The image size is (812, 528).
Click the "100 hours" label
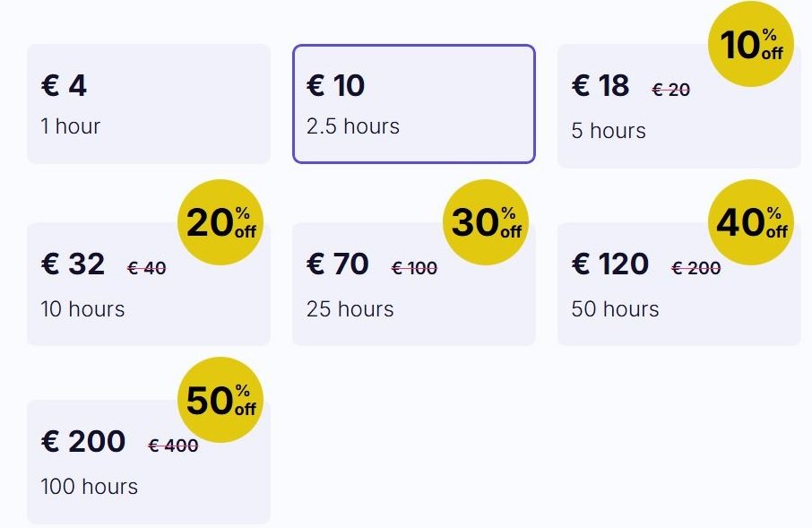(90, 487)
